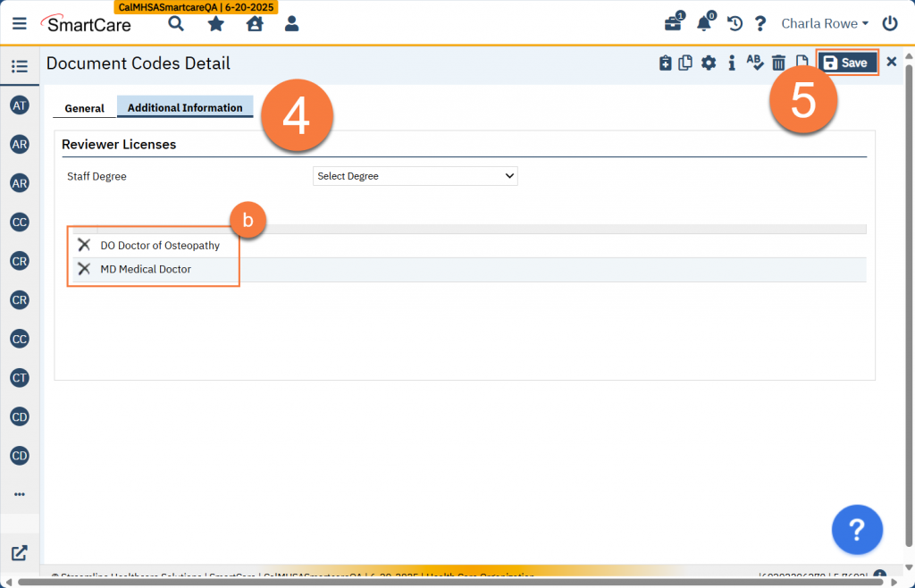Screen dimensions: 915x588
Task: Open the recent history clock icon
Action: pos(735,24)
